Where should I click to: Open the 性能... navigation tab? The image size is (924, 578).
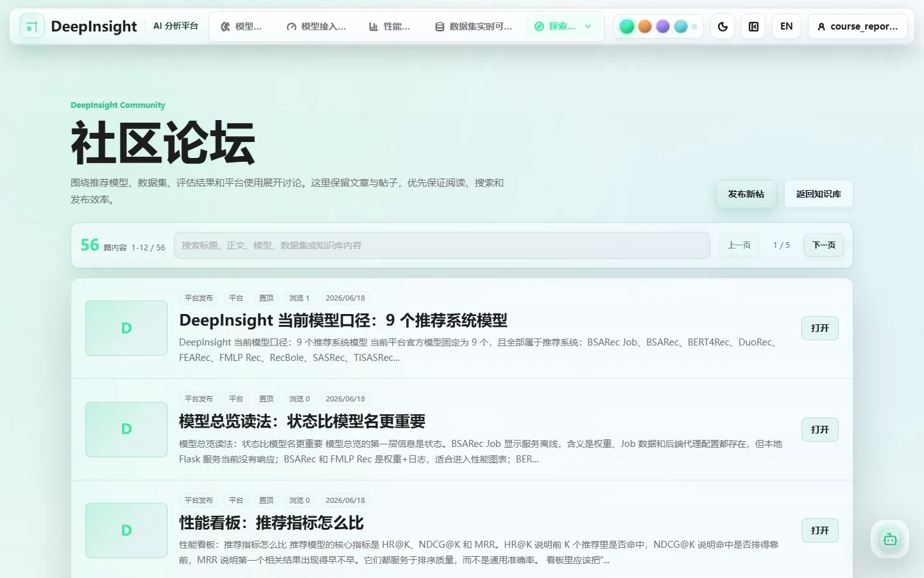(389, 26)
